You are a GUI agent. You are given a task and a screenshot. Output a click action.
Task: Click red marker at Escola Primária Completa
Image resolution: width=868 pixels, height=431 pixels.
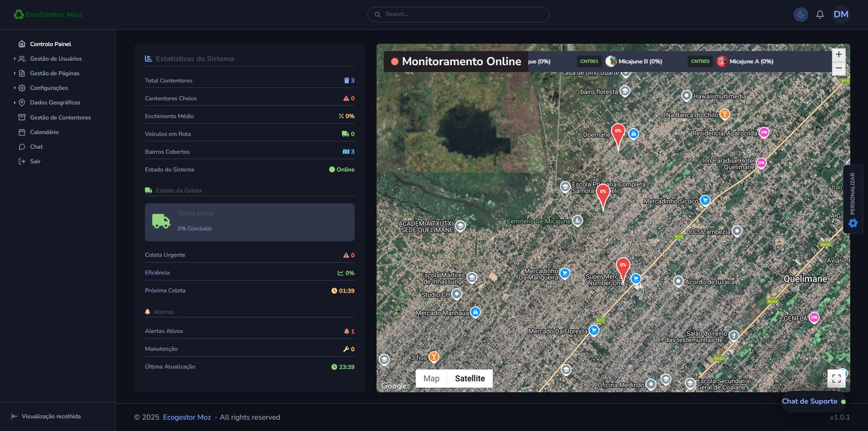tap(603, 197)
